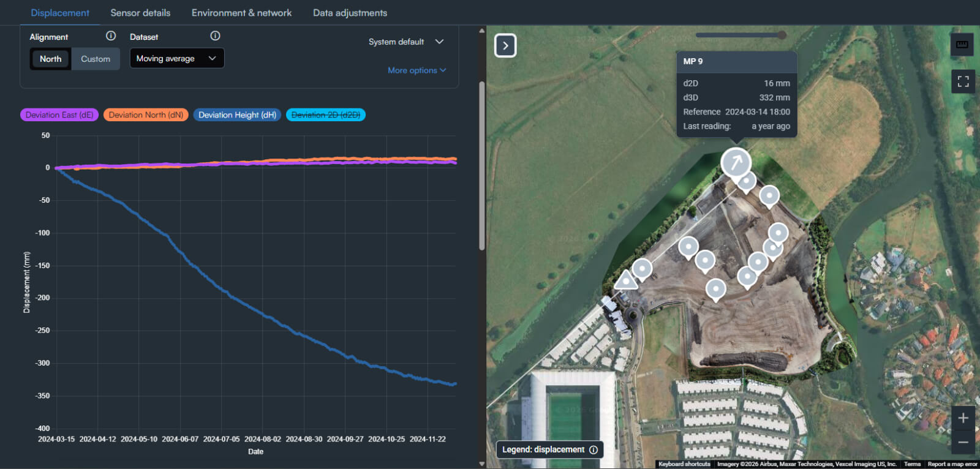Click the Last reading a year ago text
This screenshot has height=469, width=980.
736,126
